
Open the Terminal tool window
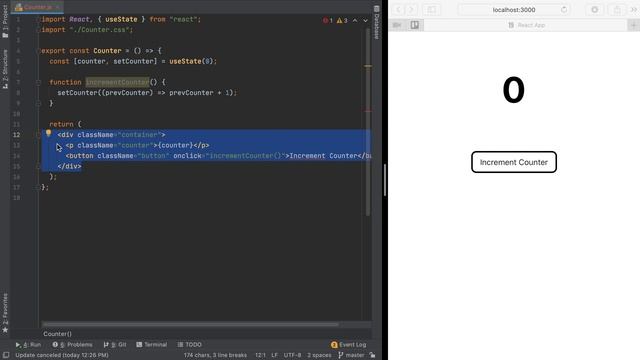coord(151,344)
